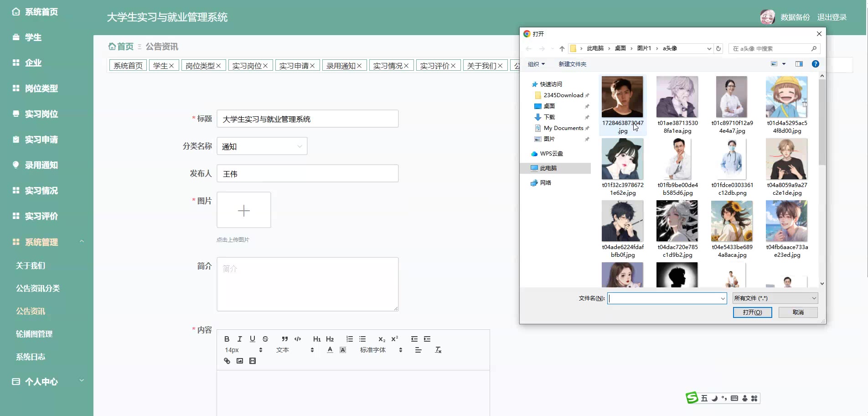Image resolution: width=868 pixels, height=416 pixels.
Task: Go up one folder level in the file dialog
Action: (x=562, y=48)
